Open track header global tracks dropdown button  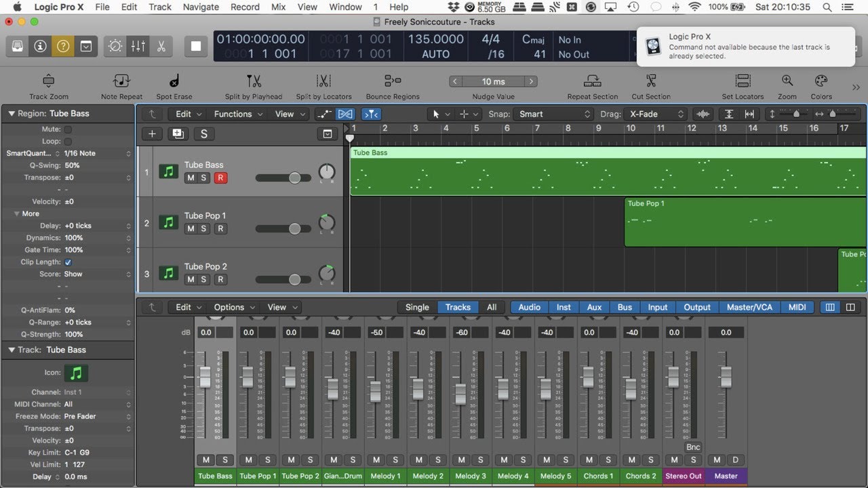pos(328,134)
